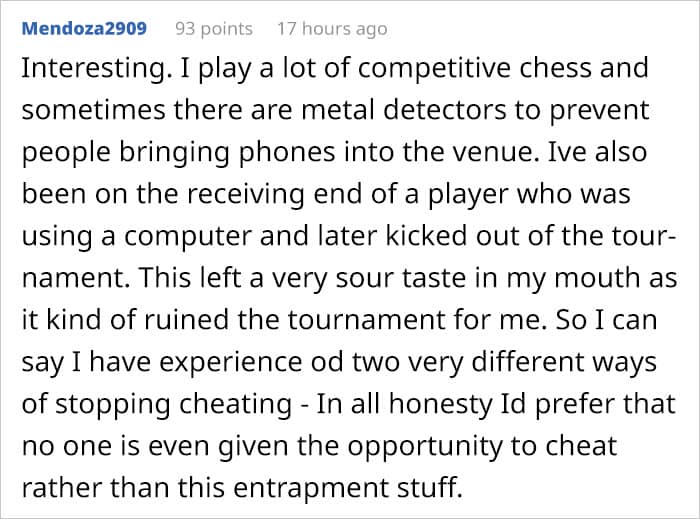
Task: Click the final word stuff
Action: click(x=429, y=486)
